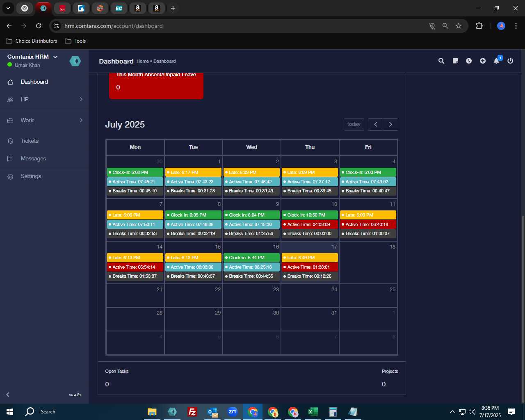Click the address bar URL field
The height and width of the screenshot is (420, 525).
click(242, 26)
